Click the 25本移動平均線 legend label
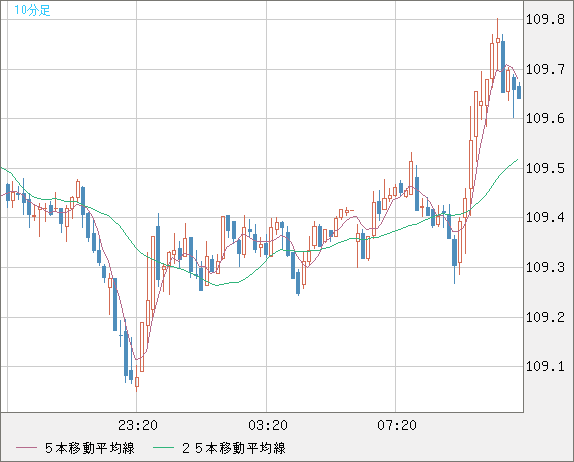The image size is (574, 462). click(234, 448)
